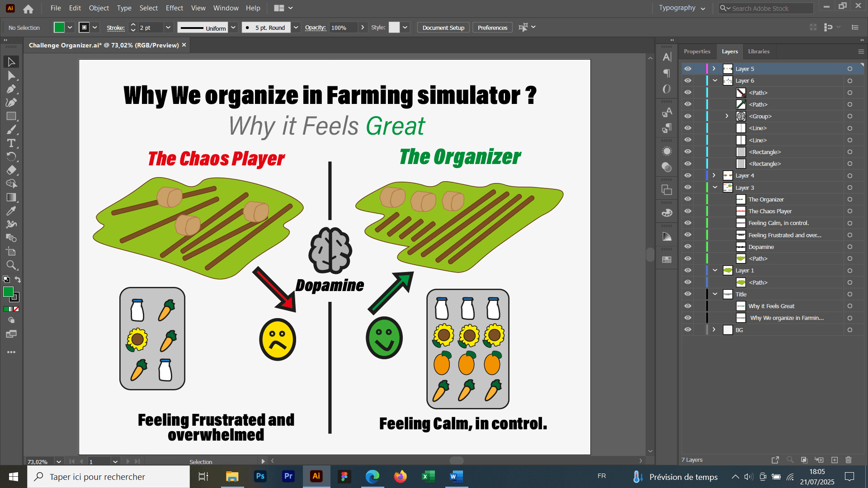The image size is (868, 488).
Task: Select the Zoom tool
Action: [x=11, y=265]
